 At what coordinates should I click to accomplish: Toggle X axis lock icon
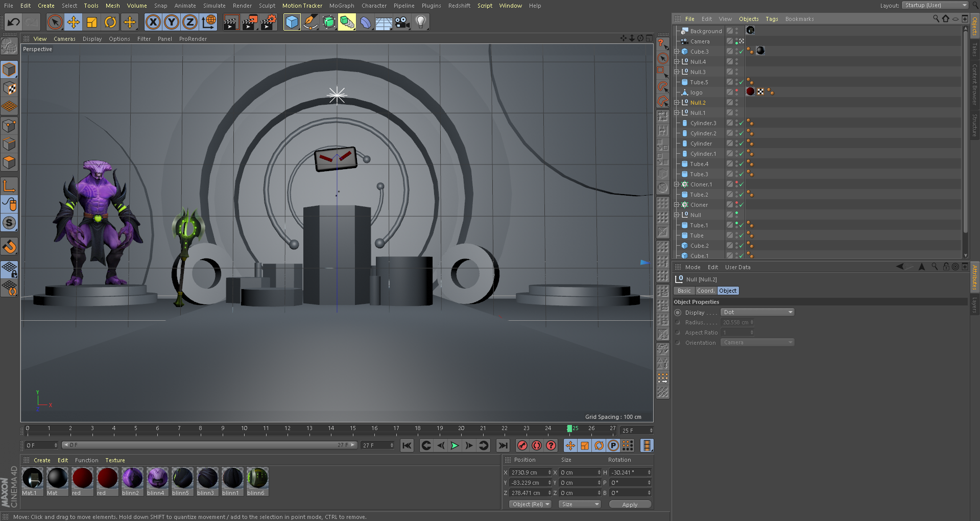point(153,22)
